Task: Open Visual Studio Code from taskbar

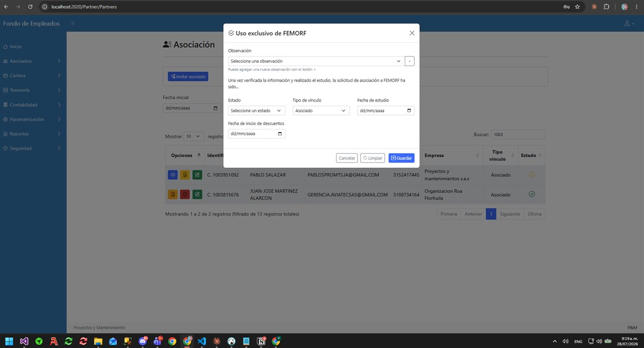Action: (202, 341)
